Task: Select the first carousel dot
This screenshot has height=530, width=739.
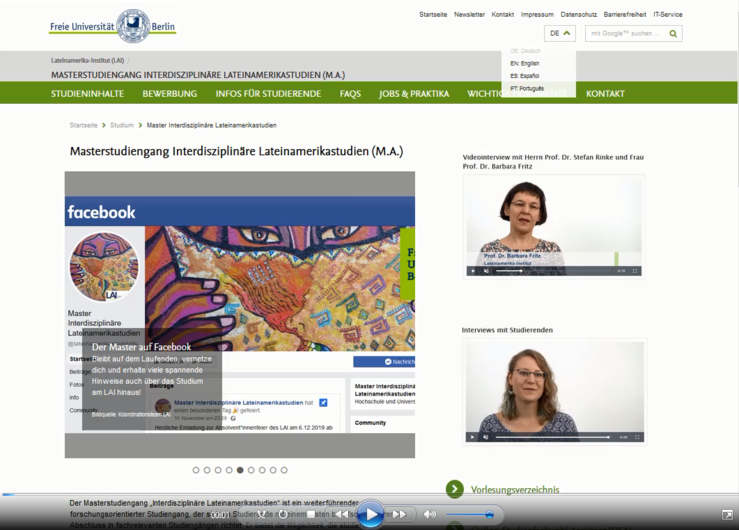Action: pos(196,470)
